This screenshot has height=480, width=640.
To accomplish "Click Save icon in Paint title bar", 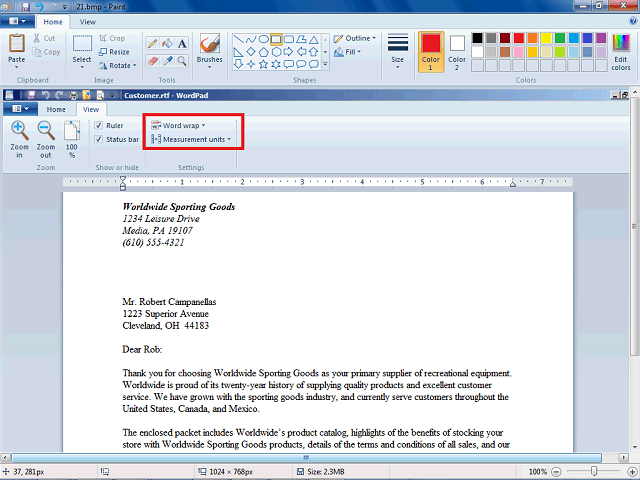I will pos(26,7).
